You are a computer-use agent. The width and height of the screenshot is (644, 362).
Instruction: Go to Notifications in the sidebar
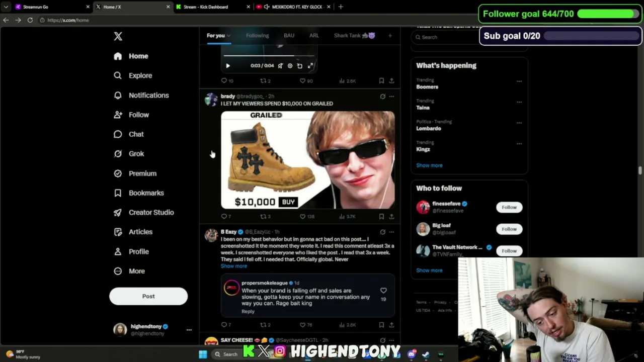(141, 95)
